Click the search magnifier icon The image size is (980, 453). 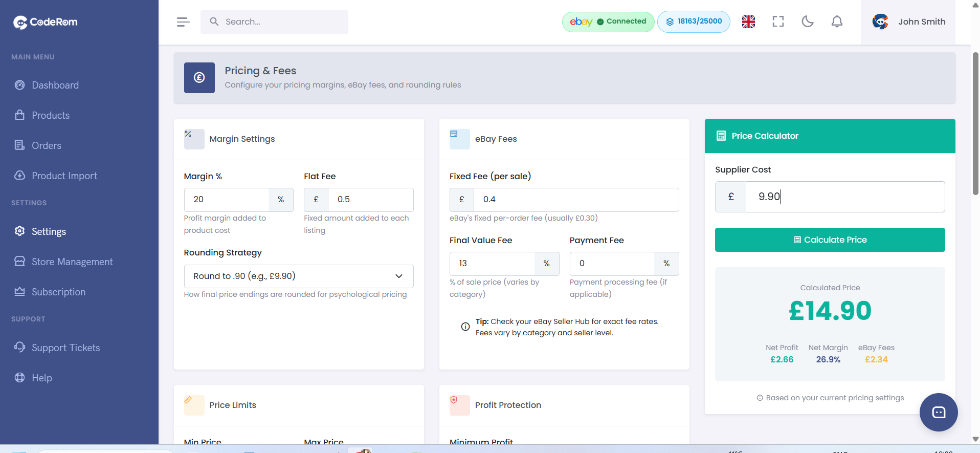point(214,21)
